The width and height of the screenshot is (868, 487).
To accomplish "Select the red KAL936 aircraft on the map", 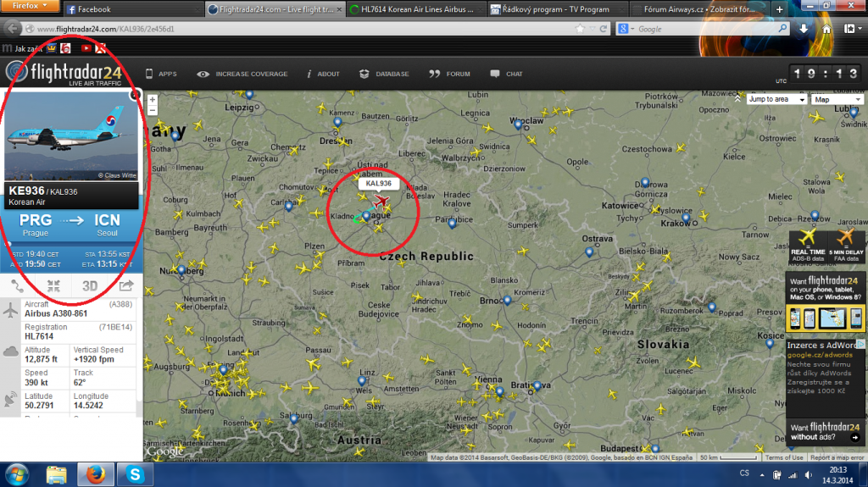I will [x=381, y=201].
